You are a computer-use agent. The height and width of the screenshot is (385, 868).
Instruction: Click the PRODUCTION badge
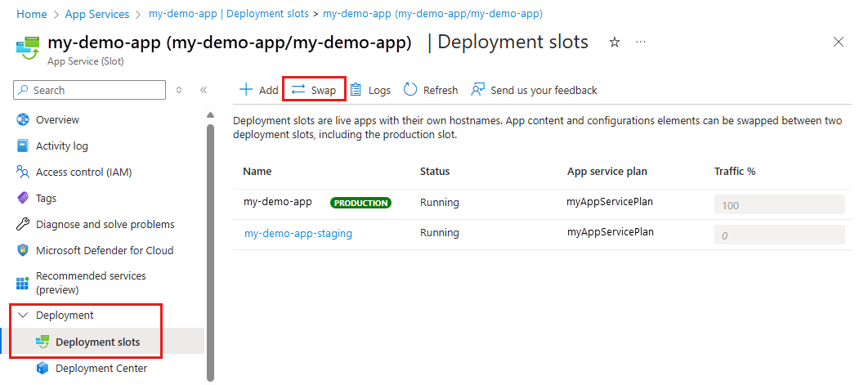coord(361,203)
